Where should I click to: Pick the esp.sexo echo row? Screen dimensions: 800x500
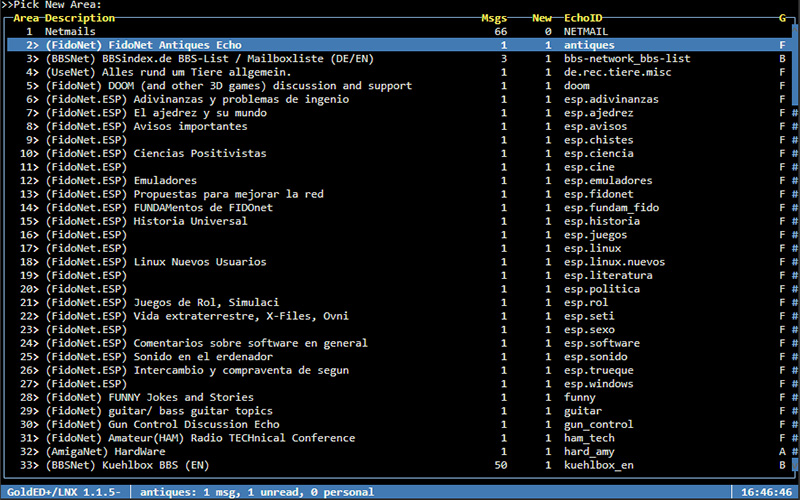pos(399,330)
